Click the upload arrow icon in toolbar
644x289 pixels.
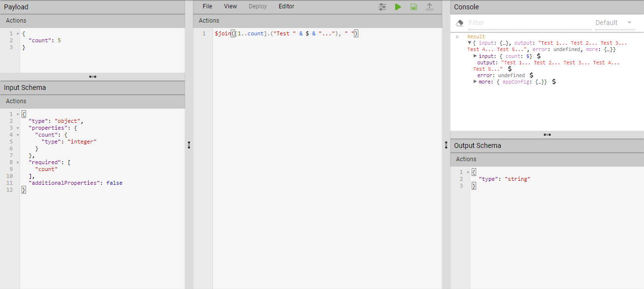coord(429,7)
